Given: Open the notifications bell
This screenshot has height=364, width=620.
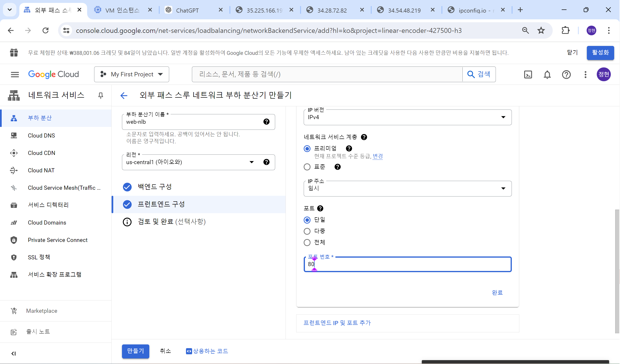Looking at the screenshot, I should coord(547,74).
